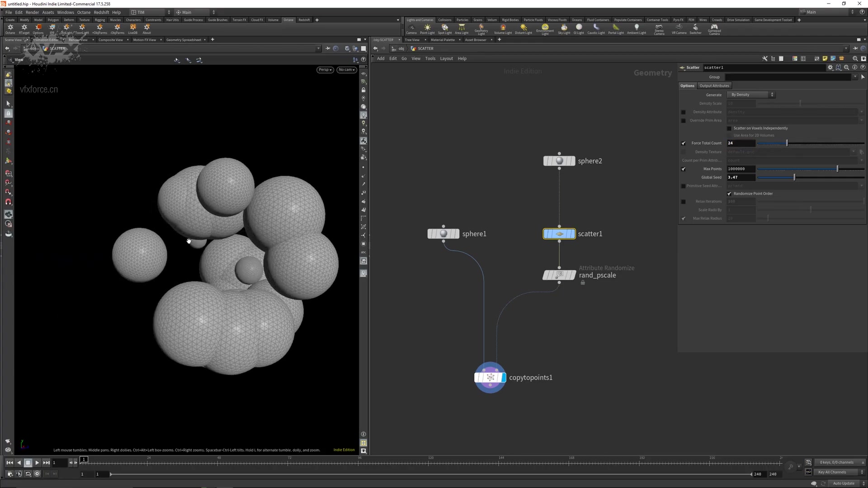Image resolution: width=868 pixels, height=488 pixels.
Task: Click the Spot Light shelf tool
Action: [444, 29]
